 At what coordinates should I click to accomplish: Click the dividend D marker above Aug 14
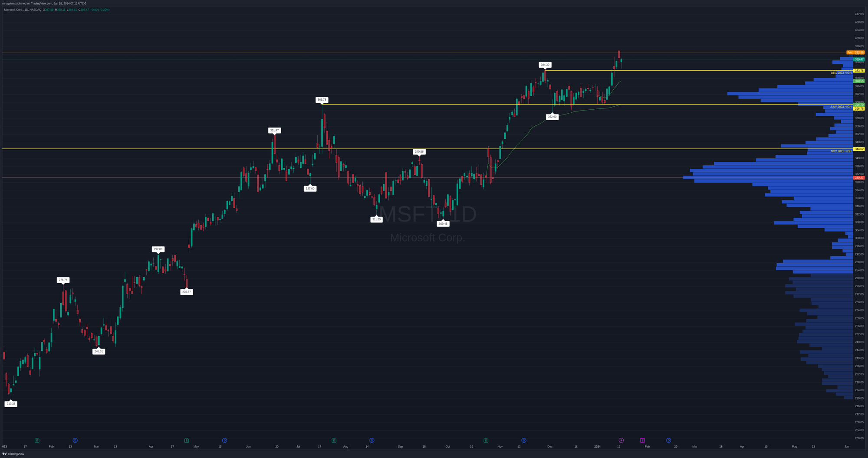point(372,440)
